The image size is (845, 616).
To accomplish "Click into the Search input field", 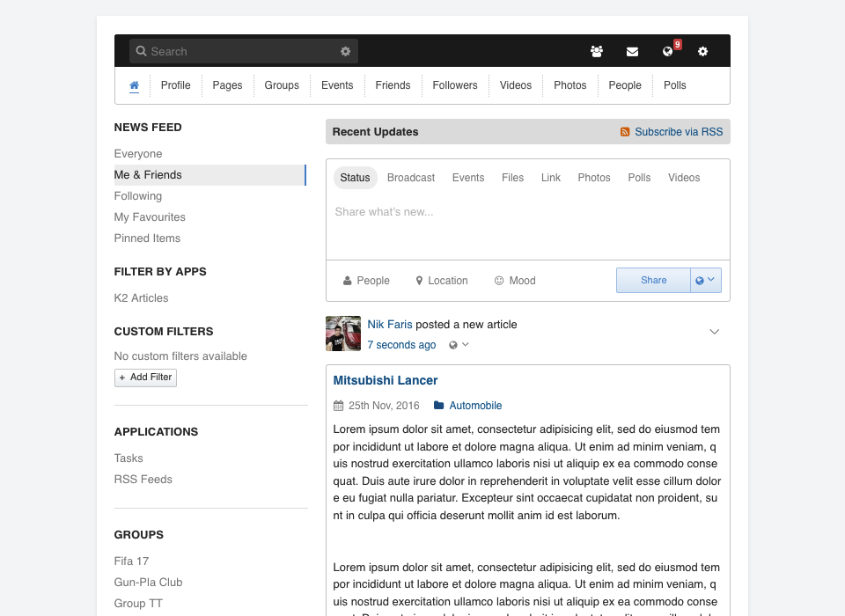I will click(x=238, y=52).
